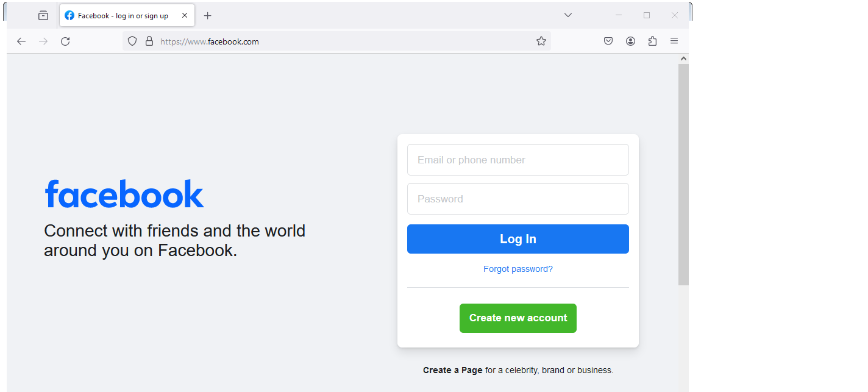This screenshot has width=868, height=392.
Task: Open the Forgot password link
Action: pos(518,269)
